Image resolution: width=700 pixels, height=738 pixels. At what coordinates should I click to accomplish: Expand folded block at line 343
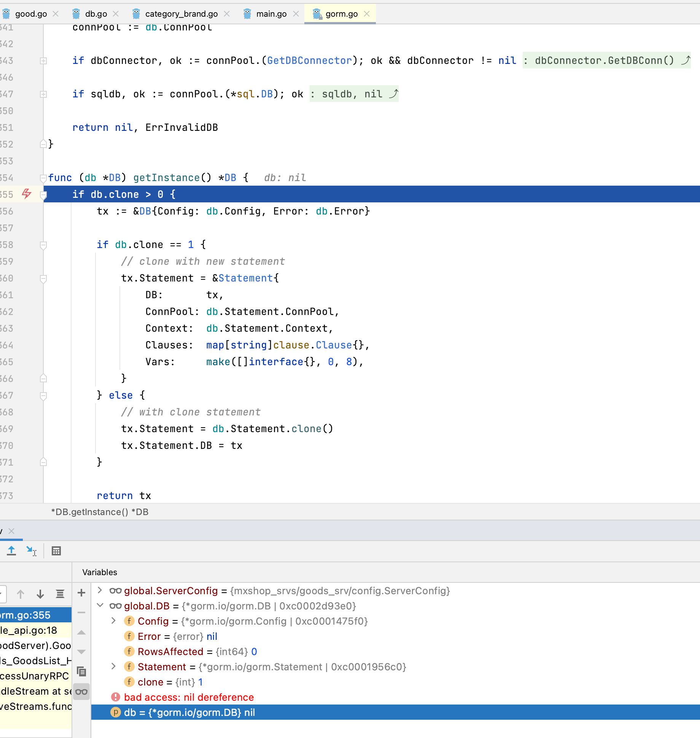tap(43, 61)
